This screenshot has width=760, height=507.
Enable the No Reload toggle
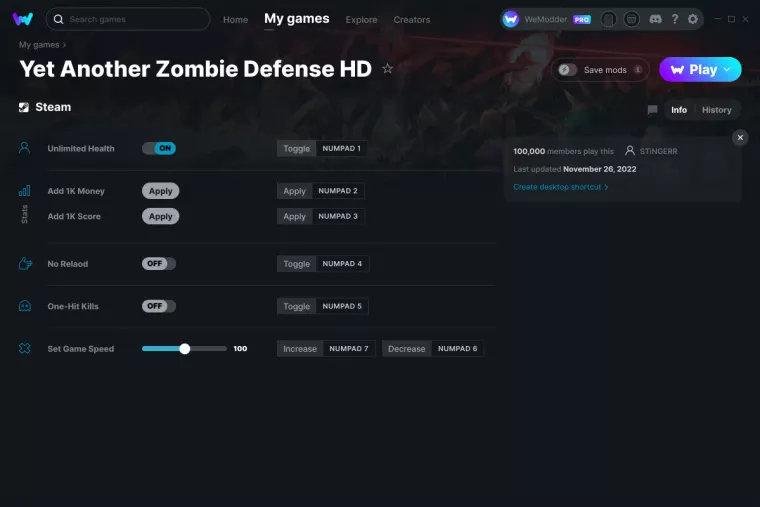159,264
